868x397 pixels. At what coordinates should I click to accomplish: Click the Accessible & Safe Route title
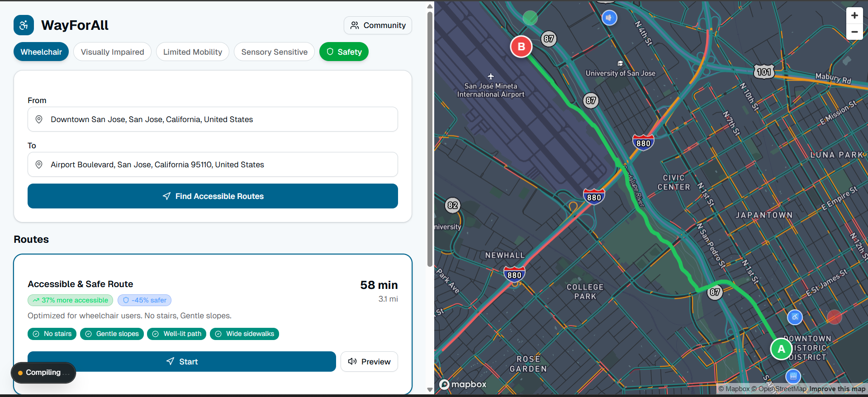(x=81, y=284)
